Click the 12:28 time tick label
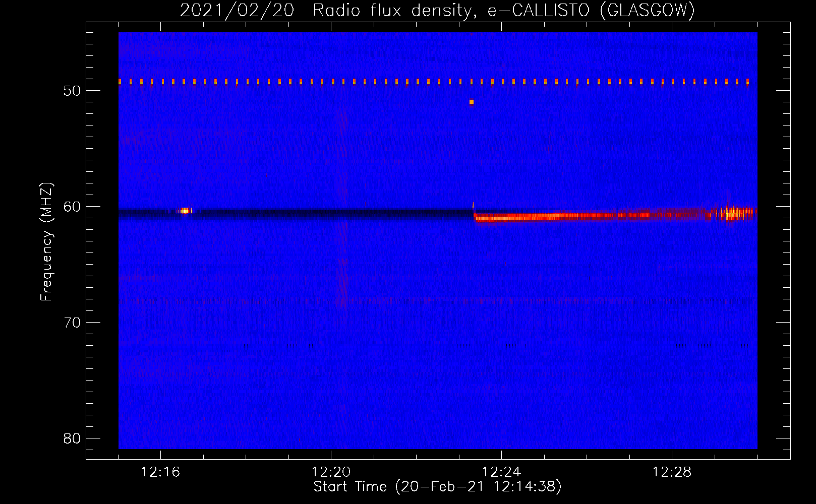Image resolution: width=816 pixels, height=504 pixels. (672, 472)
